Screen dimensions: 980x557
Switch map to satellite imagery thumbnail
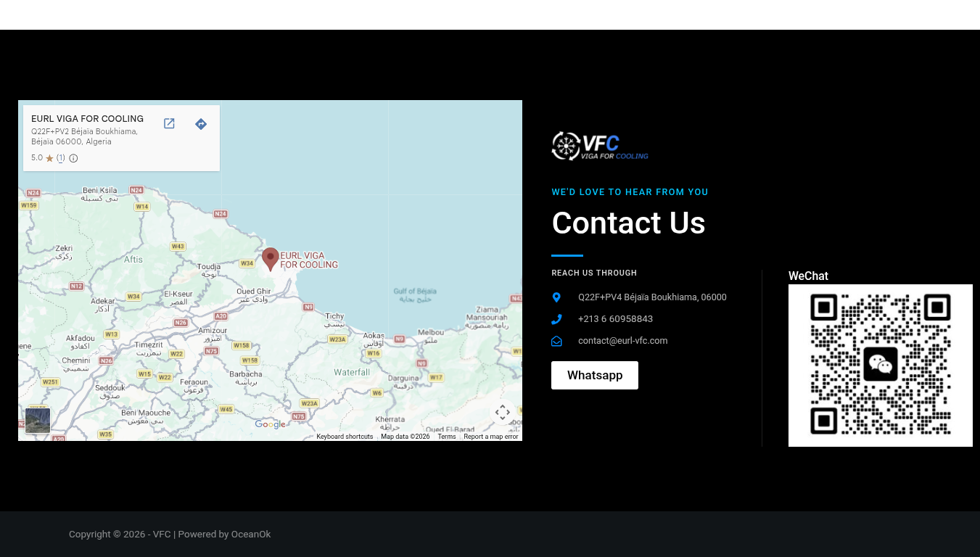click(x=38, y=421)
